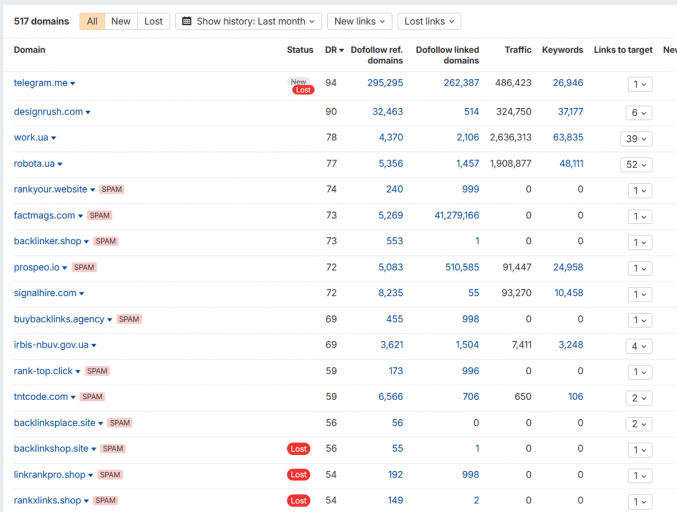Open links to target dropdown for tntcode.com

(639, 398)
